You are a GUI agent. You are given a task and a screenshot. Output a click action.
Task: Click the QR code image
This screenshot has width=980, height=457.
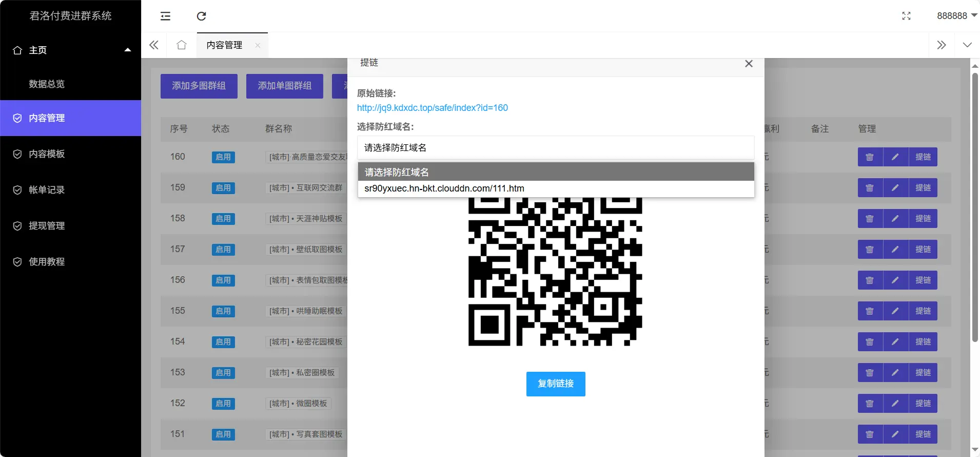(555, 271)
